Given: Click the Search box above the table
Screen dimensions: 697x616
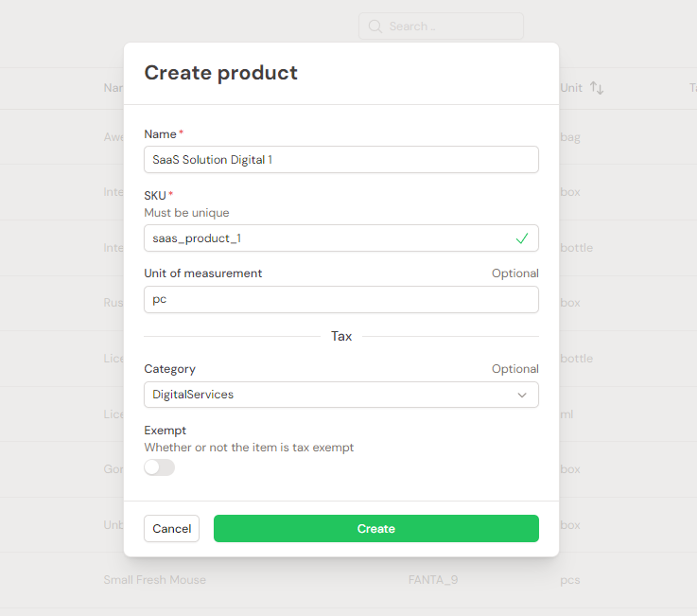Looking at the screenshot, I should [441, 26].
